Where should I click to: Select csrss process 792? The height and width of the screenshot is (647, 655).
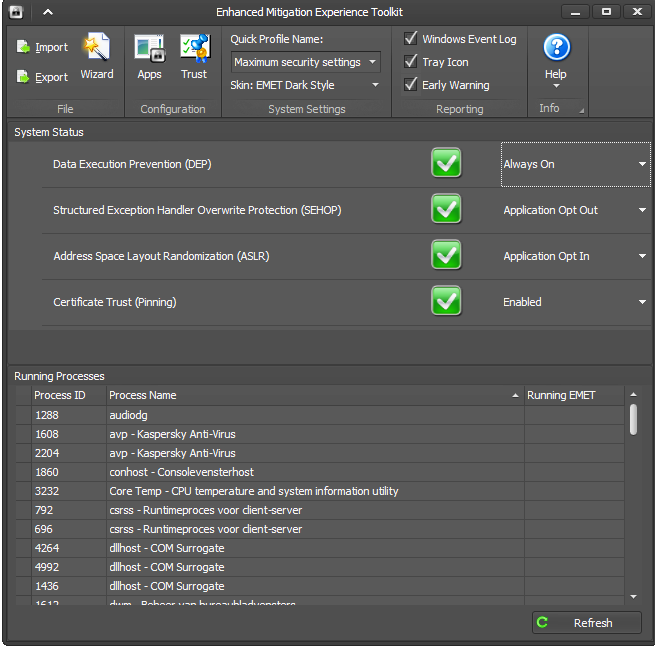(320, 510)
